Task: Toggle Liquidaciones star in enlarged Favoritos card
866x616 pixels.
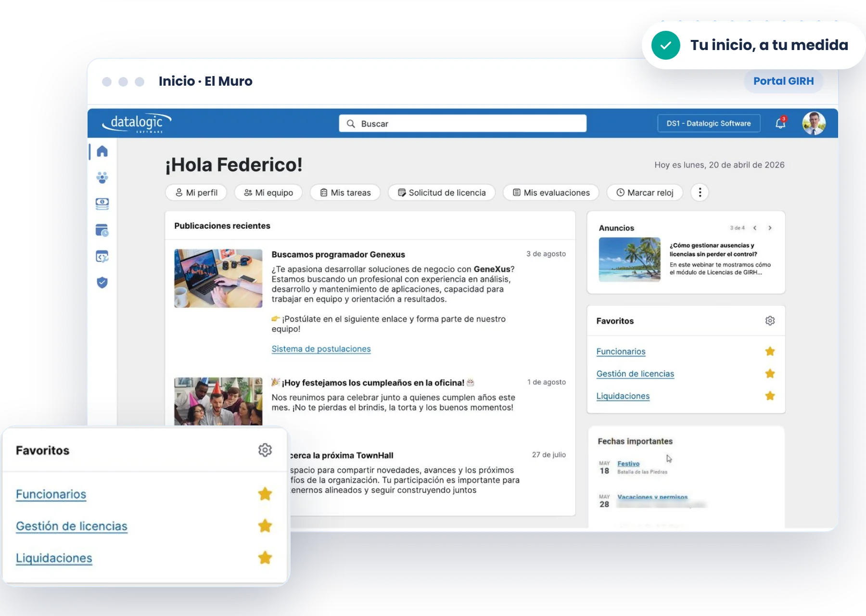Action: (265, 558)
